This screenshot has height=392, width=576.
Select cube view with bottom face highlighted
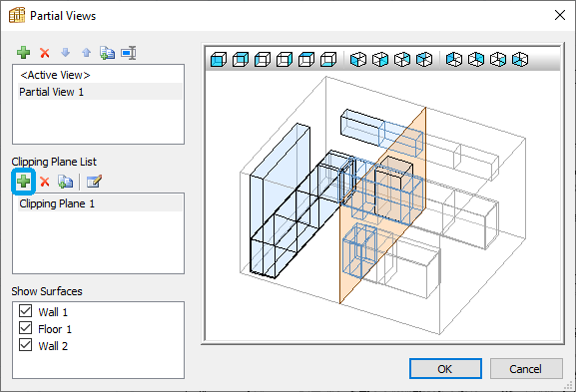click(x=328, y=59)
